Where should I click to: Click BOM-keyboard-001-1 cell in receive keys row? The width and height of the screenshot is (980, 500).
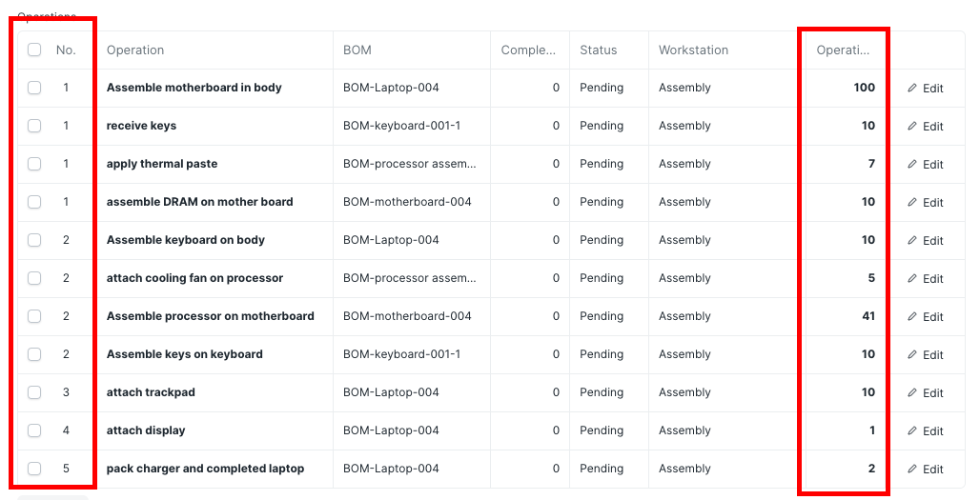click(x=402, y=126)
